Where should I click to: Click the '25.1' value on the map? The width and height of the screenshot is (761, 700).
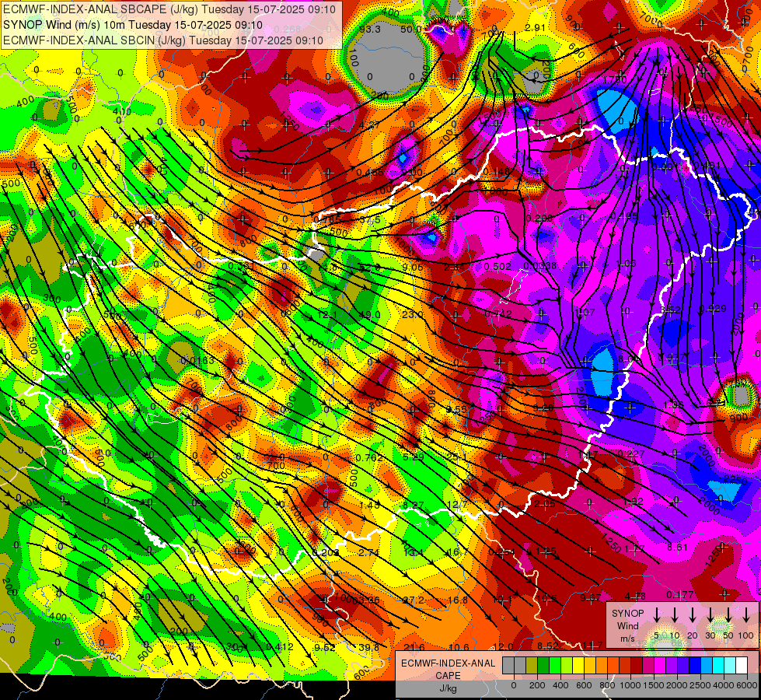[x=457, y=457]
